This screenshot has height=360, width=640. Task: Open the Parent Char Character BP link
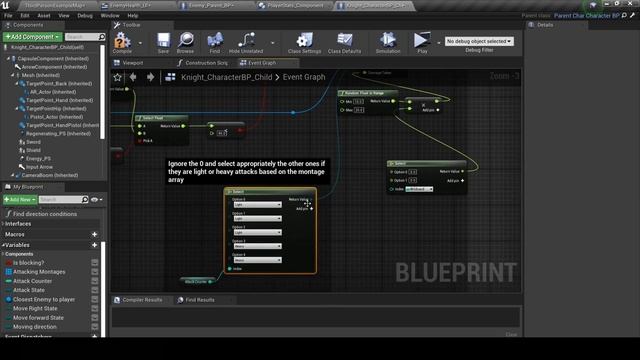point(587,16)
